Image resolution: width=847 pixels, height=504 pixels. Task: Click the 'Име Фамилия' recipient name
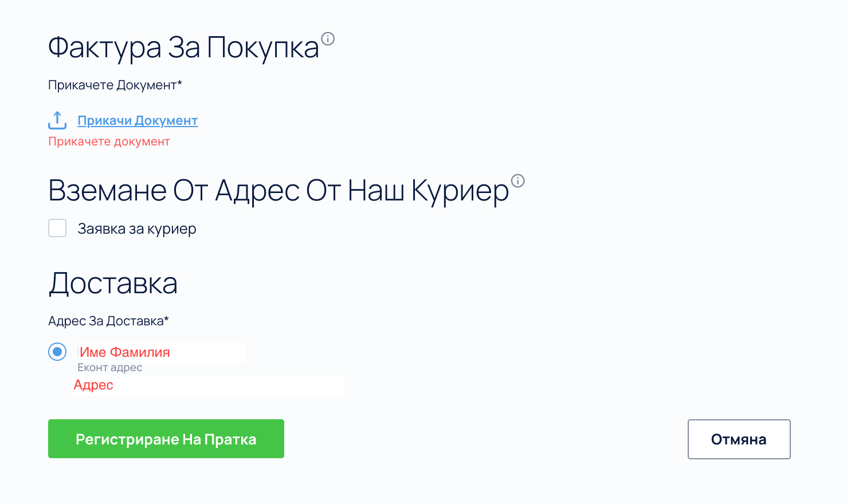[x=125, y=352]
